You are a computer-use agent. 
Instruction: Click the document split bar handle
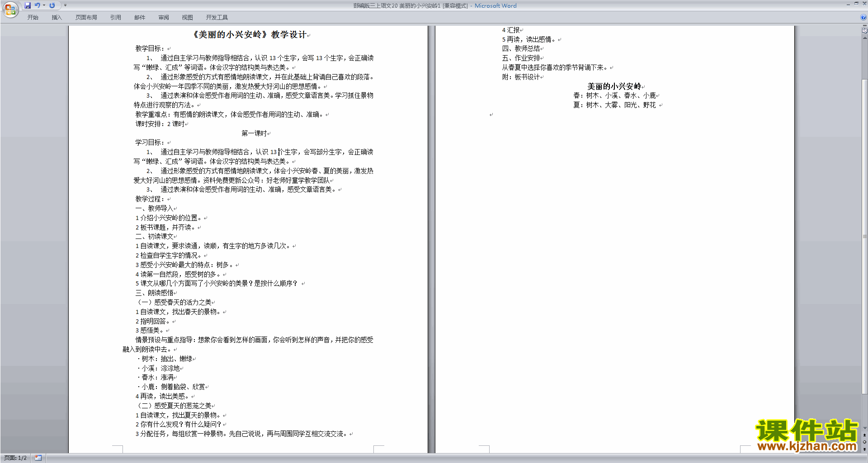pos(864,25)
